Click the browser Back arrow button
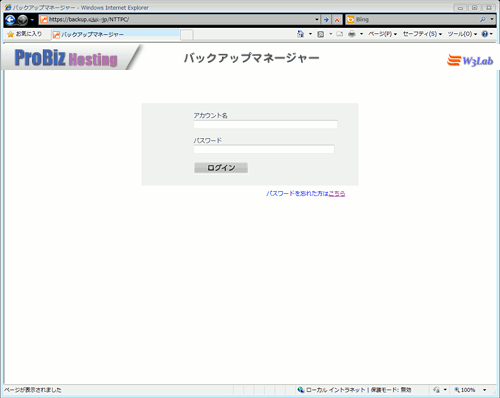 pyautogui.click(x=10, y=20)
